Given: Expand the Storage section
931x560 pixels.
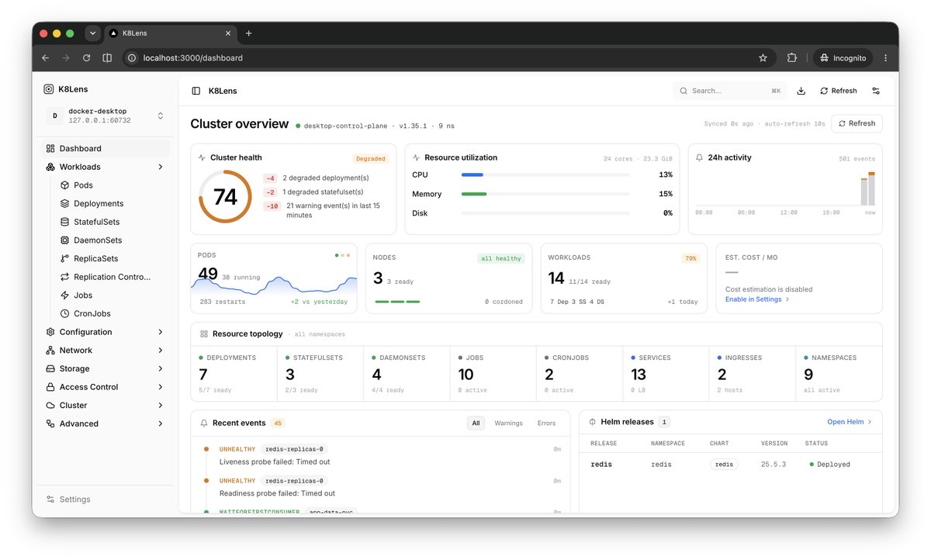Looking at the screenshot, I should click(105, 368).
